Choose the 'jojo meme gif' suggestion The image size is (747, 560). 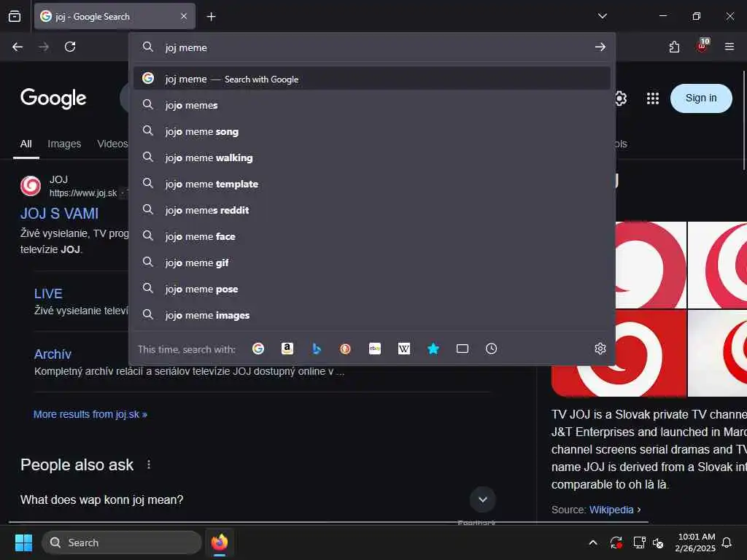[x=371, y=262]
